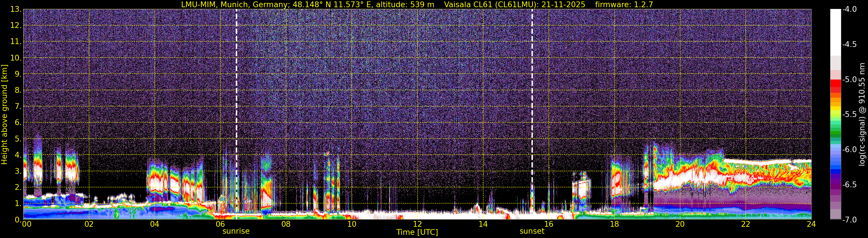Click the '4.' height-axis tick label
The image size is (868, 238).
tap(18, 155)
